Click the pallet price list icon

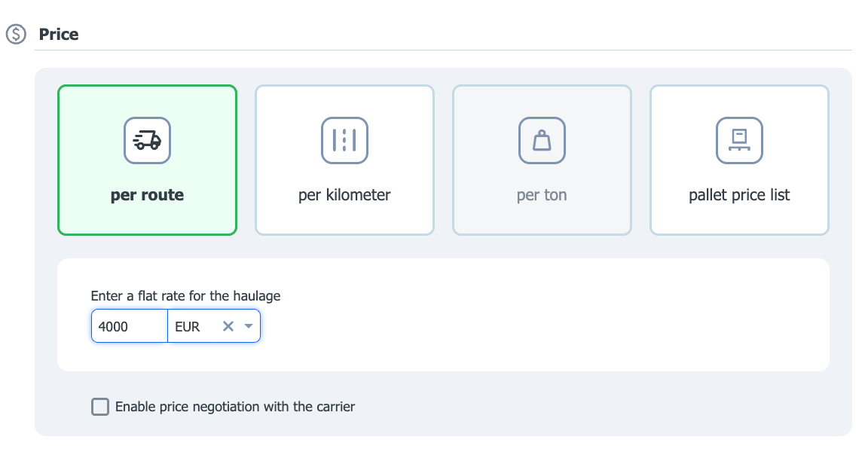coord(740,141)
